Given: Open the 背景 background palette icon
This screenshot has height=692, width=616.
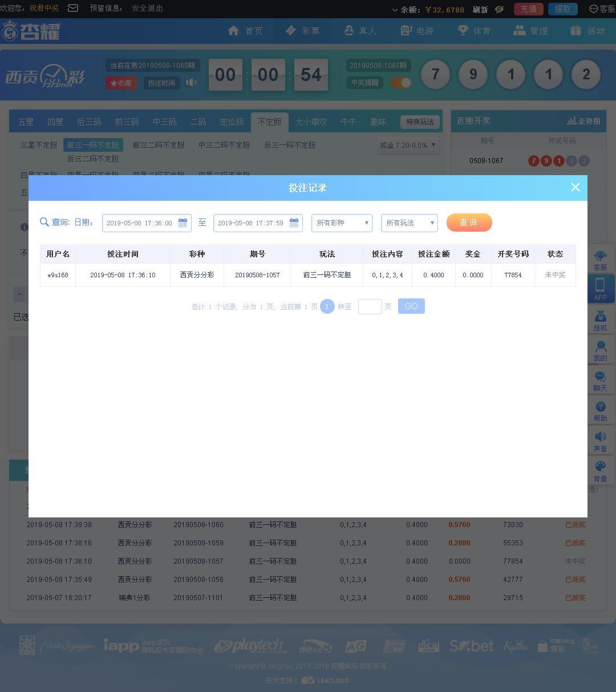Looking at the screenshot, I should 600,471.
